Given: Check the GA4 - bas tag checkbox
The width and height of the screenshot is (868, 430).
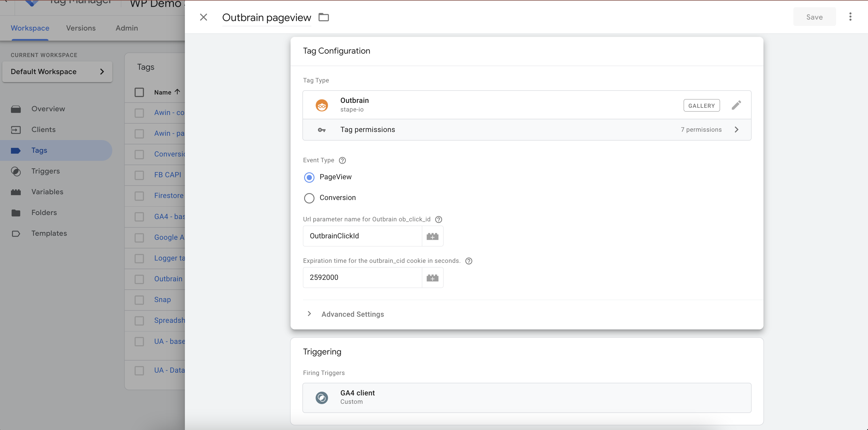Looking at the screenshot, I should (x=139, y=216).
